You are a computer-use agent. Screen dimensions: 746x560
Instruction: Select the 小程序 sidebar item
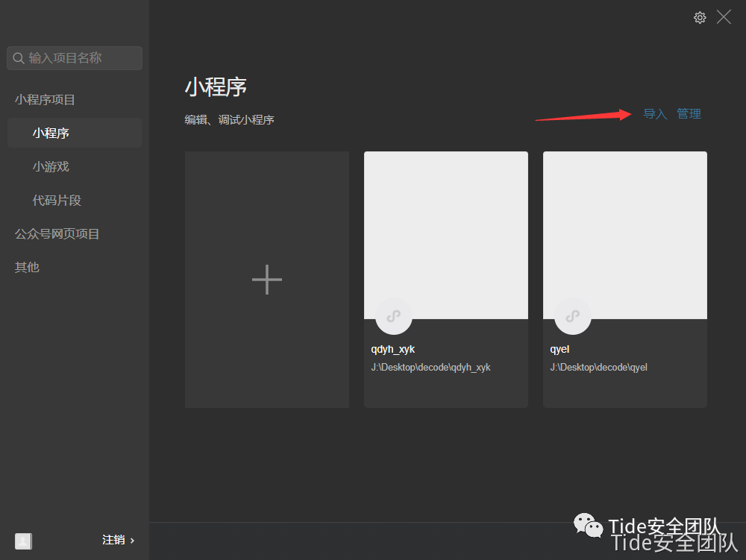75,133
